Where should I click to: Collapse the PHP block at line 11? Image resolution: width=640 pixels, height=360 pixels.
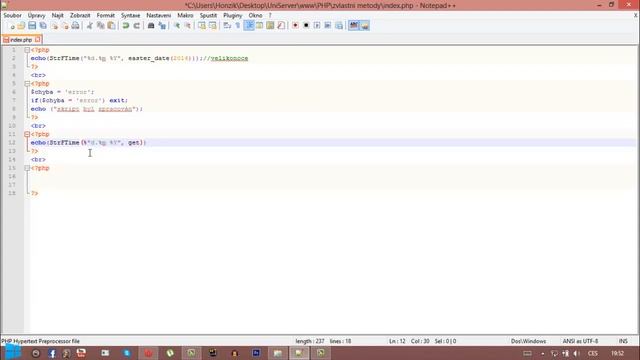coord(27,134)
